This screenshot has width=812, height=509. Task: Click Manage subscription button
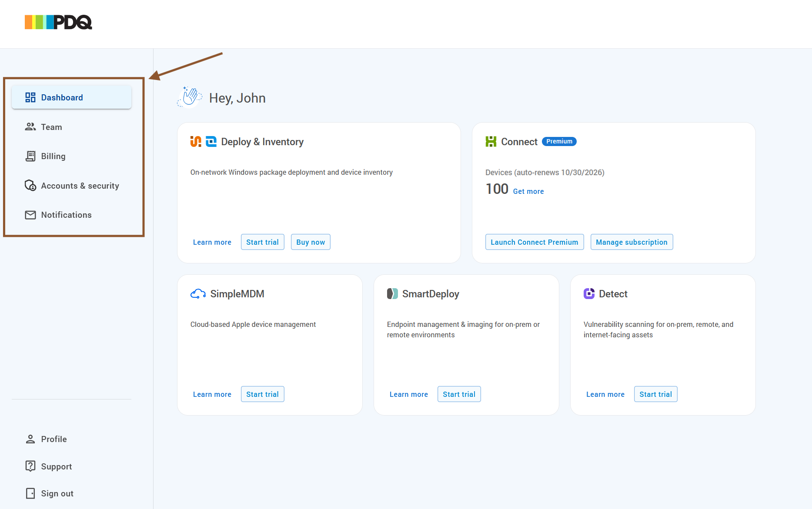point(632,242)
